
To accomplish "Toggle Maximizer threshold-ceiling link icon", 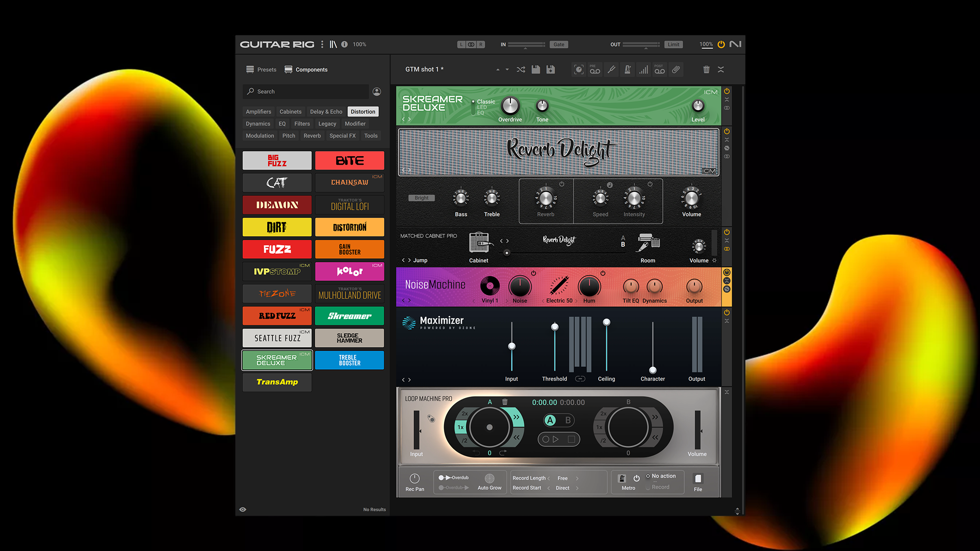I will pyautogui.click(x=580, y=379).
